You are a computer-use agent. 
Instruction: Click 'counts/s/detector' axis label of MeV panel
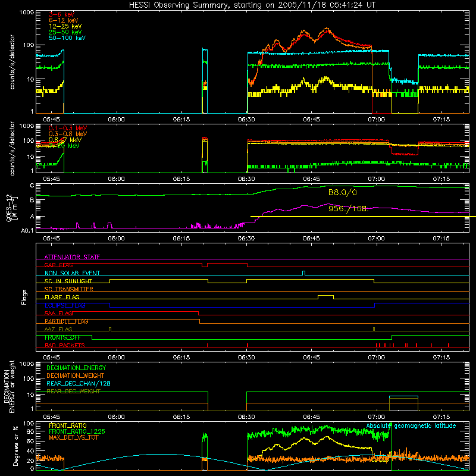click(x=12, y=149)
